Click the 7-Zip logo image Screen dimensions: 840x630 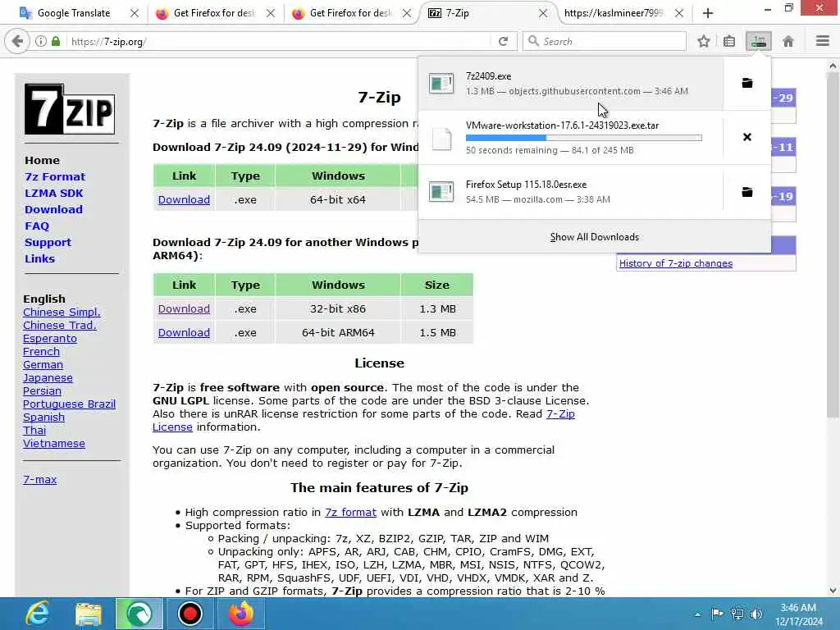click(x=70, y=109)
